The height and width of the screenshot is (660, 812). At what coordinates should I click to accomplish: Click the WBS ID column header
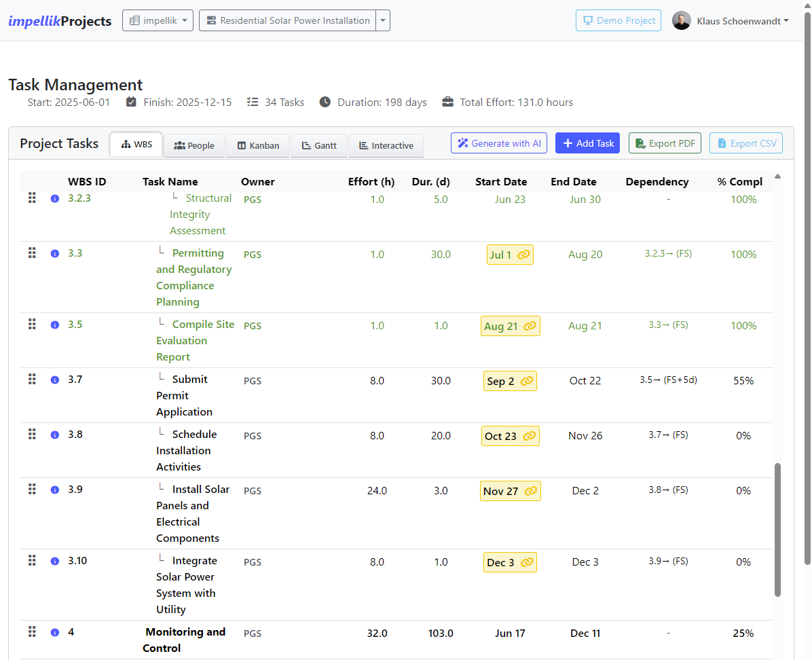click(x=87, y=182)
